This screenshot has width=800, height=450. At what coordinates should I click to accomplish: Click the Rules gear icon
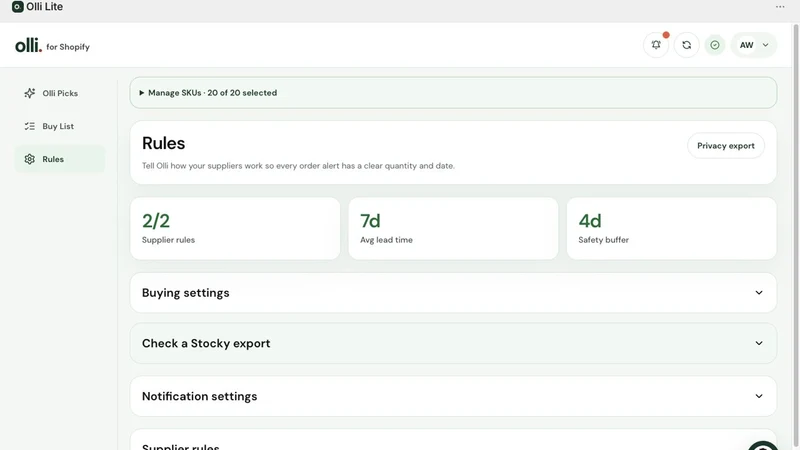pyautogui.click(x=30, y=159)
